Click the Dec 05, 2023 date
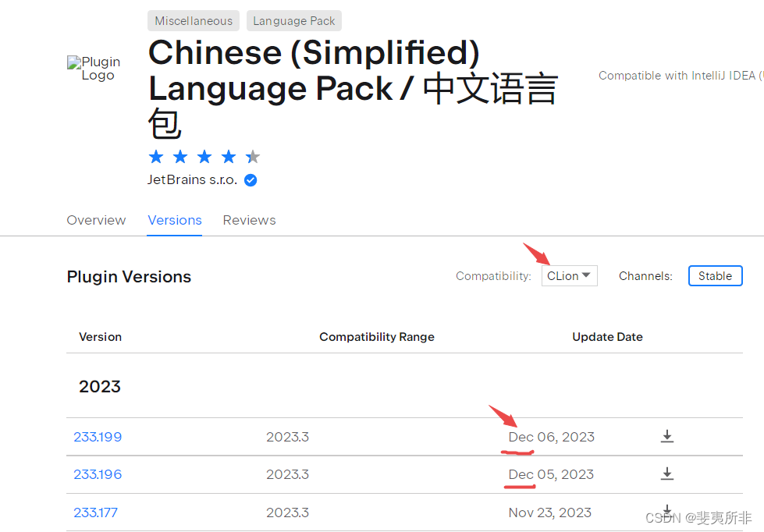 [x=551, y=474]
